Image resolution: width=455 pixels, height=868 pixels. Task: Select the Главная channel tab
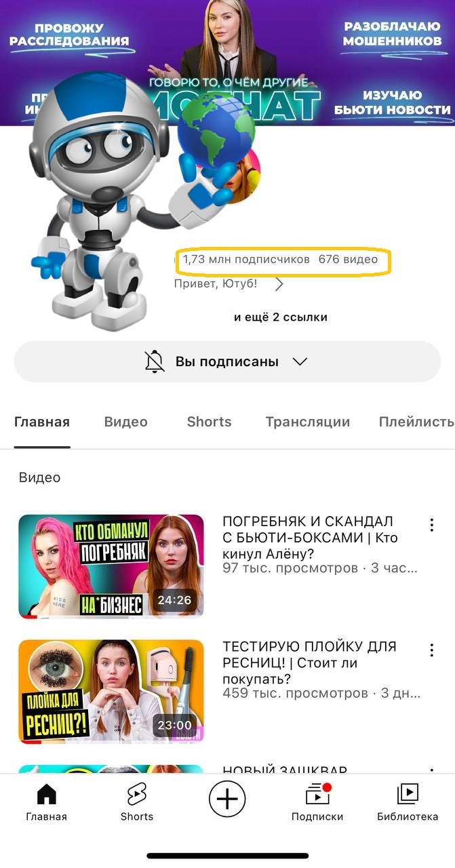(x=42, y=422)
